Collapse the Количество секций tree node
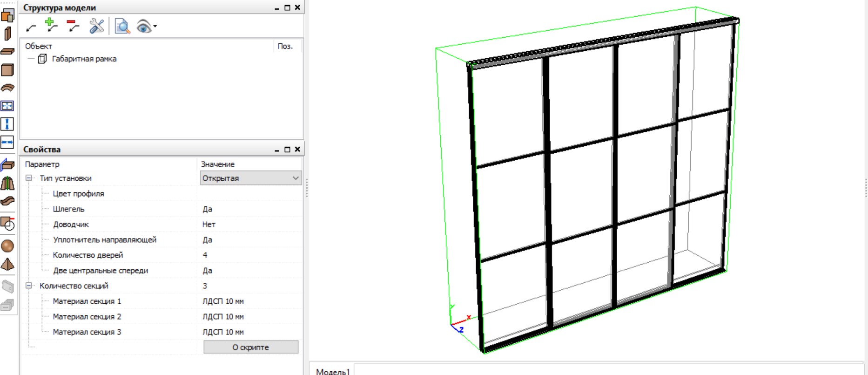Image resolution: width=868 pixels, height=375 pixels. click(x=29, y=286)
